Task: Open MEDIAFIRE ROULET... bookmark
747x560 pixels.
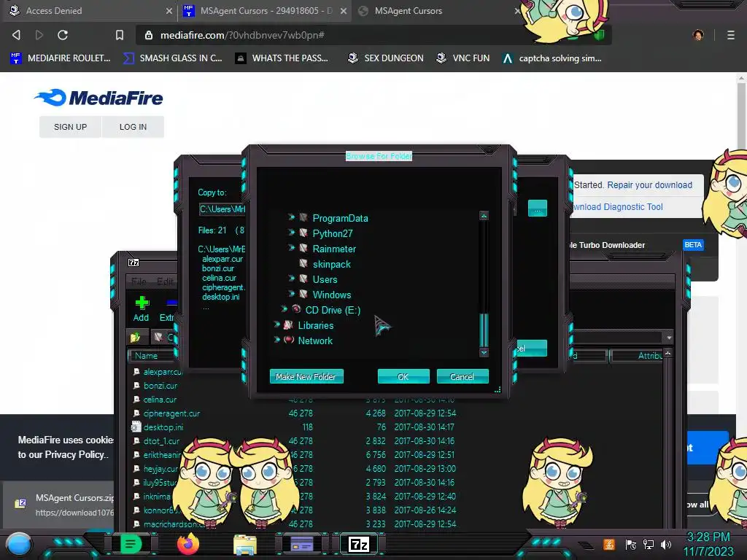Action: 60,58
